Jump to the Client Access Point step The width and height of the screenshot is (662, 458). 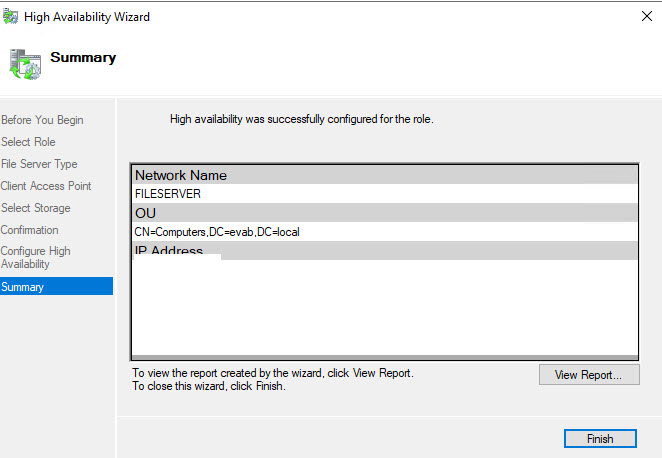(46, 186)
